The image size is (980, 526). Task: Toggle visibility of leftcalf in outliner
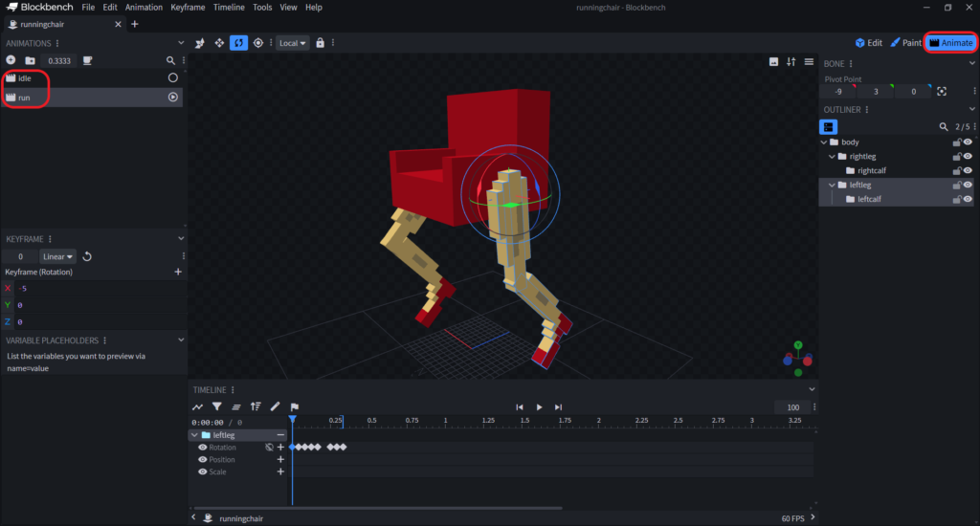(x=968, y=200)
